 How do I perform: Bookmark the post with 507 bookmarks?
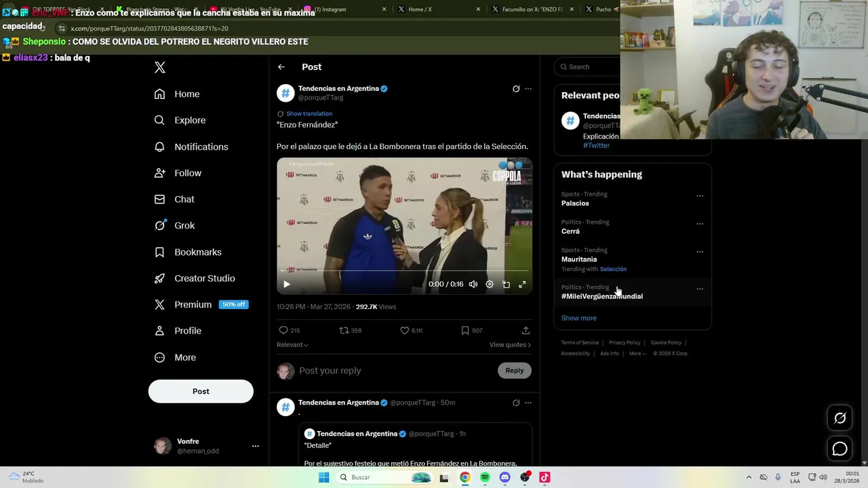click(x=471, y=330)
